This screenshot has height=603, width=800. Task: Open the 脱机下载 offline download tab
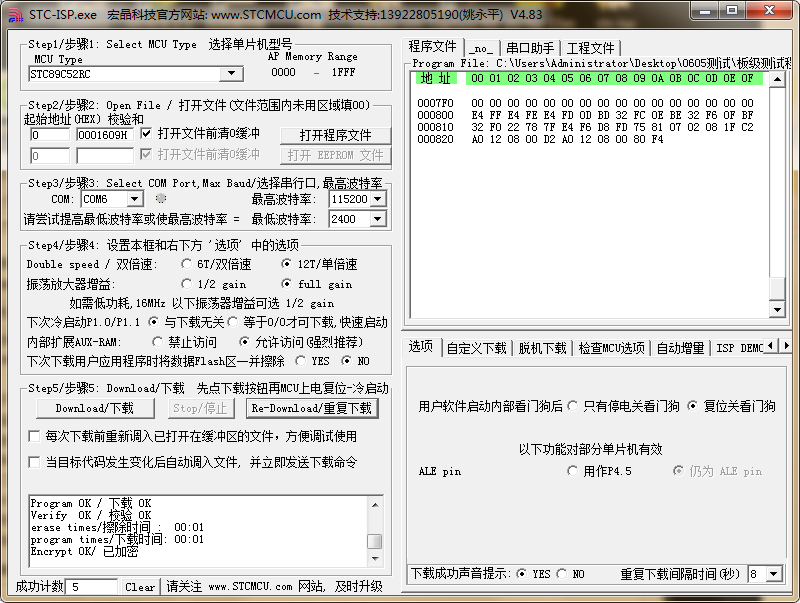[x=542, y=348]
